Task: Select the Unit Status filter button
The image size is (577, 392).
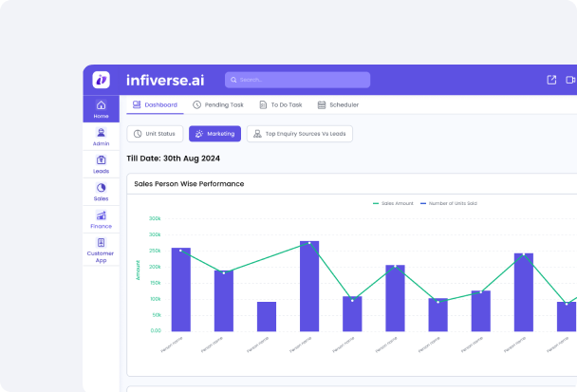Action: 155,134
